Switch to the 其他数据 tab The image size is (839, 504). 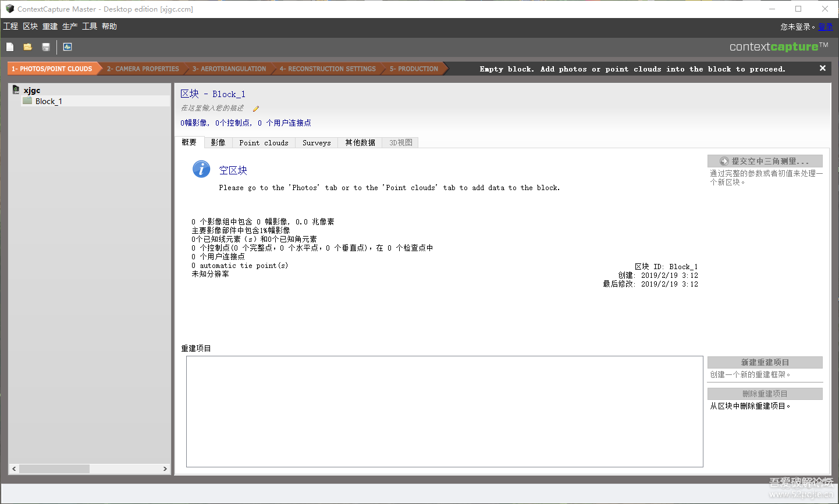pyautogui.click(x=360, y=142)
